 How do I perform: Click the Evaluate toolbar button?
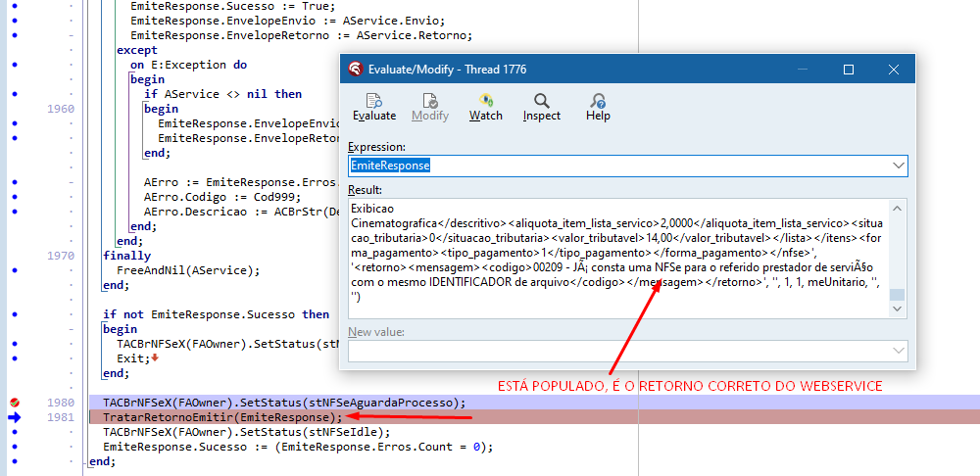coord(374,108)
